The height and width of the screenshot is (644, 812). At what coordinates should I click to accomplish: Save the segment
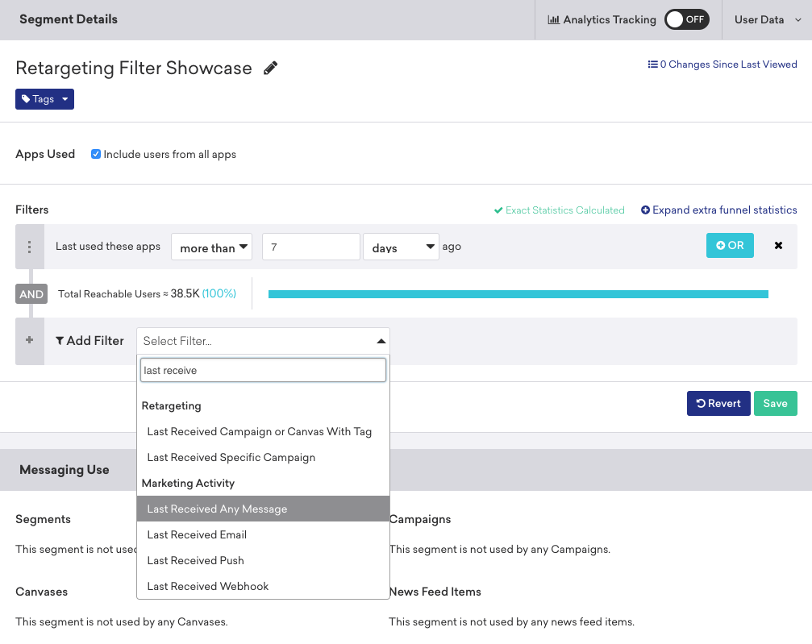(x=775, y=403)
